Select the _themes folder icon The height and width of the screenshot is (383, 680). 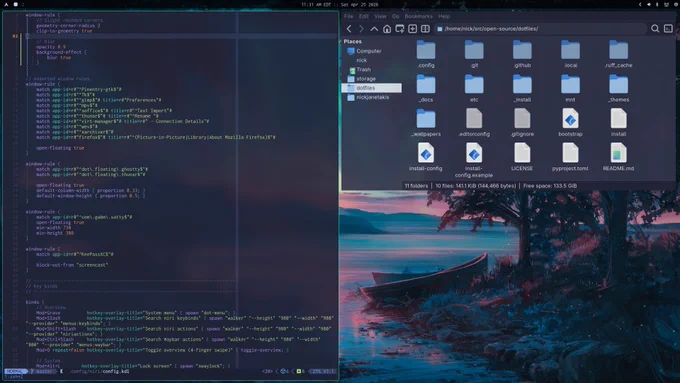[x=618, y=85]
